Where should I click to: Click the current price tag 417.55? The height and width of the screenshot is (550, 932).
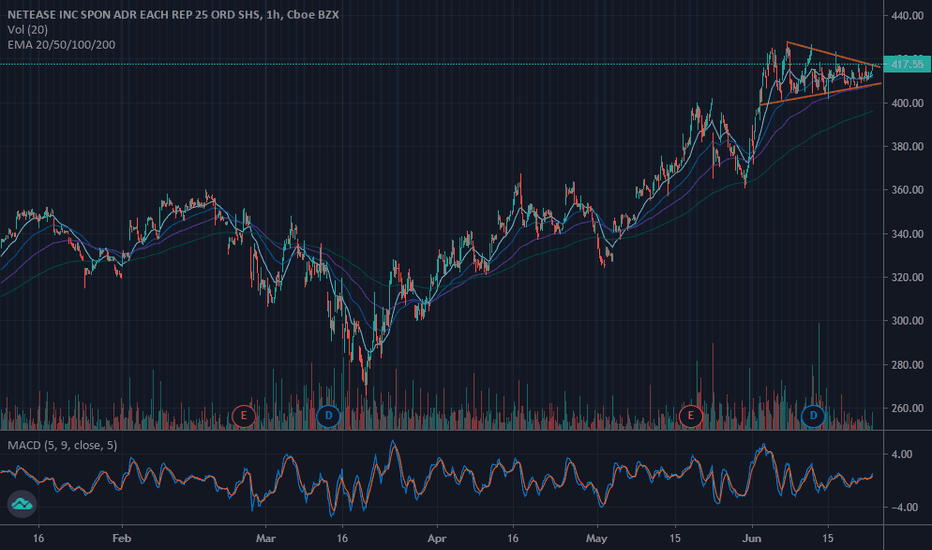coord(907,64)
